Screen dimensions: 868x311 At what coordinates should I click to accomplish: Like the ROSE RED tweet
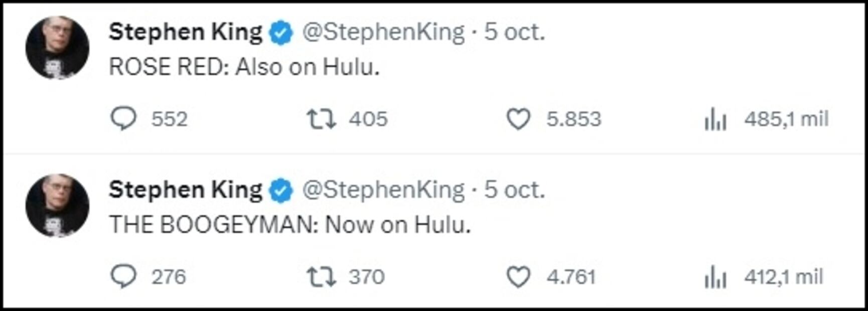point(518,119)
